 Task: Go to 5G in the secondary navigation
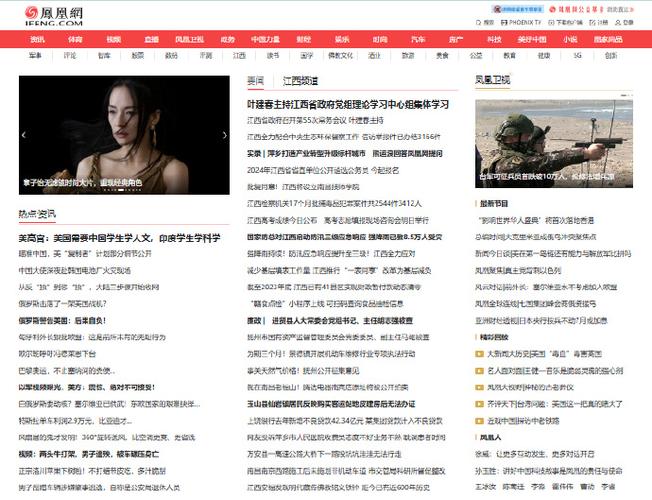coord(577,55)
